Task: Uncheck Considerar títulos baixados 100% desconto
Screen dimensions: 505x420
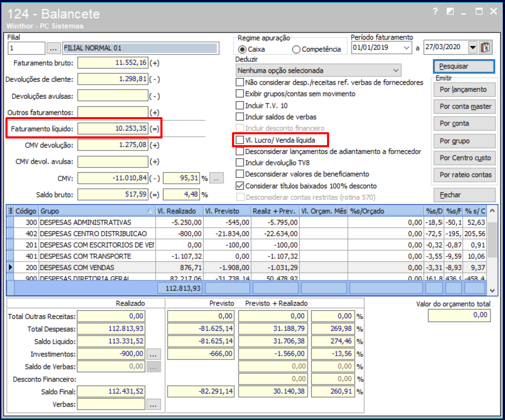Action: [240, 186]
